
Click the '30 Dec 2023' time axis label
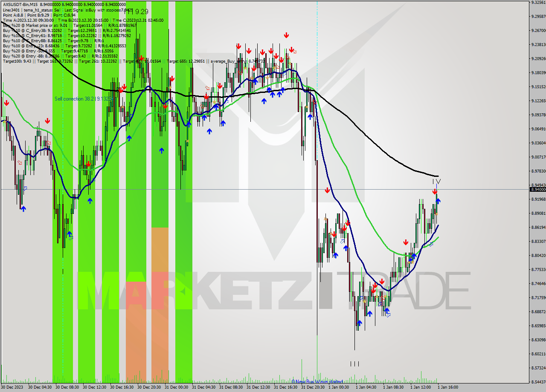[13, 388]
